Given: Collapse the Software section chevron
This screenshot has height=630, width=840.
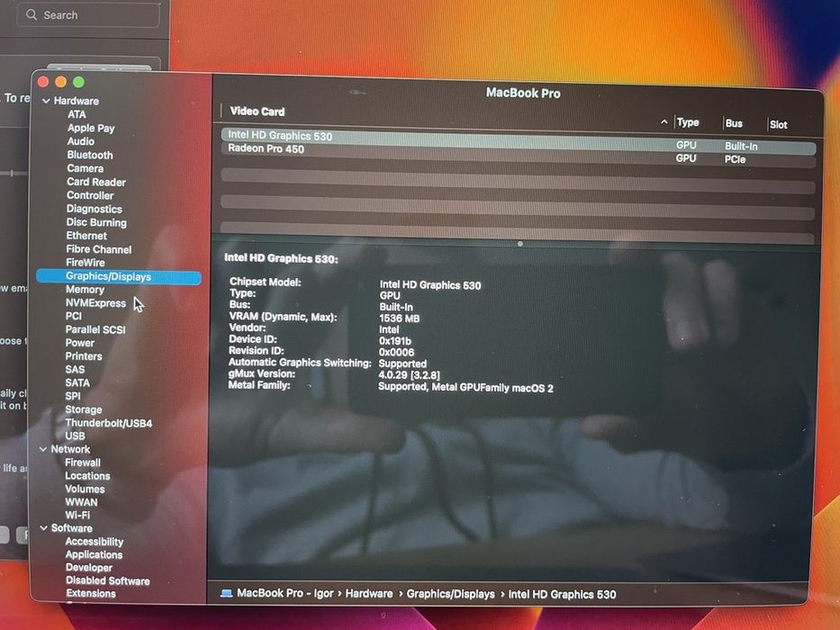Looking at the screenshot, I should pos(43,528).
